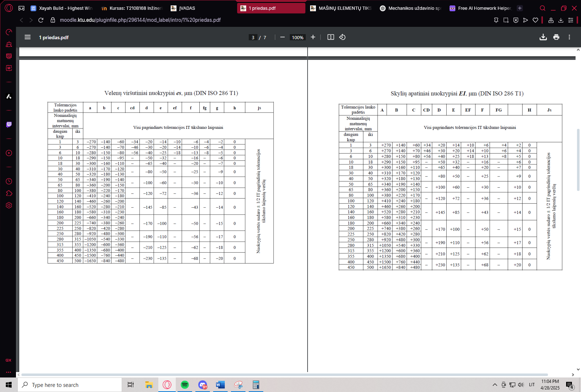
Task: Click the horizontal scrollbar at the bottom
Action: [x=284, y=375]
